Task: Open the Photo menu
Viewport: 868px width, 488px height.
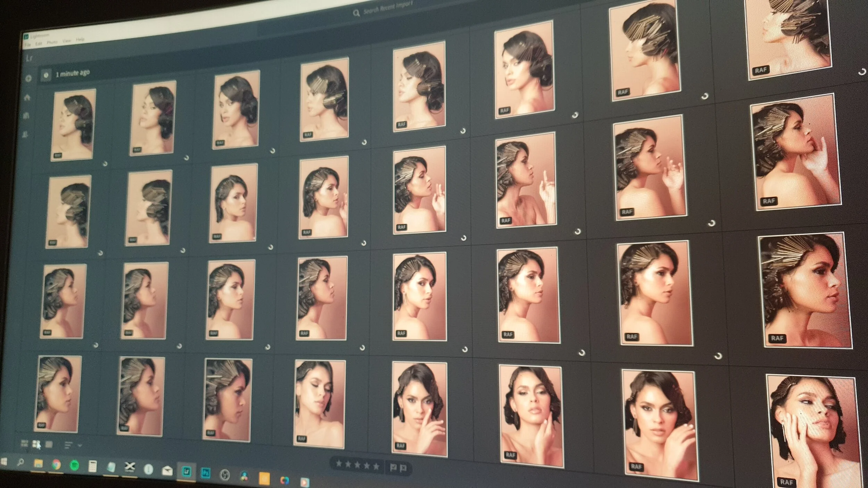Action: click(51, 41)
